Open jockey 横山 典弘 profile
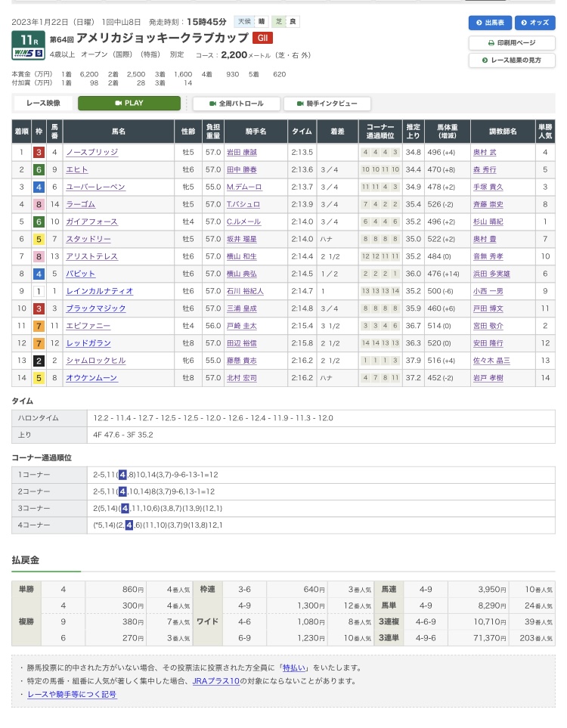Viewport: 567px width, 728px height. click(x=241, y=274)
